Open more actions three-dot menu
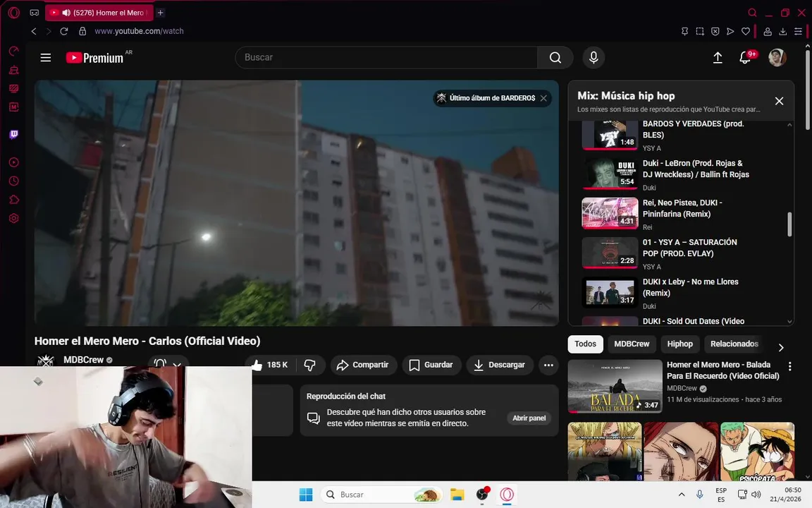The image size is (812, 508). pos(548,365)
